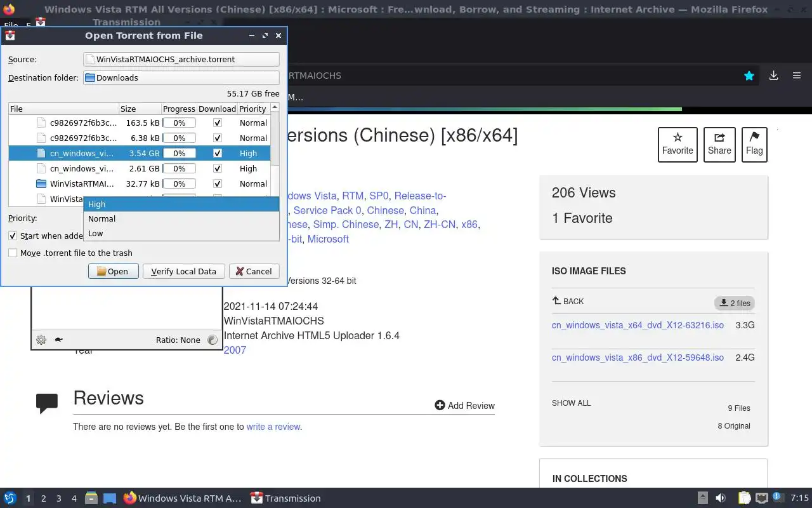Click the Transmission taskbar window button
This screenshot has width=812, height=508.
pos(286,498)
